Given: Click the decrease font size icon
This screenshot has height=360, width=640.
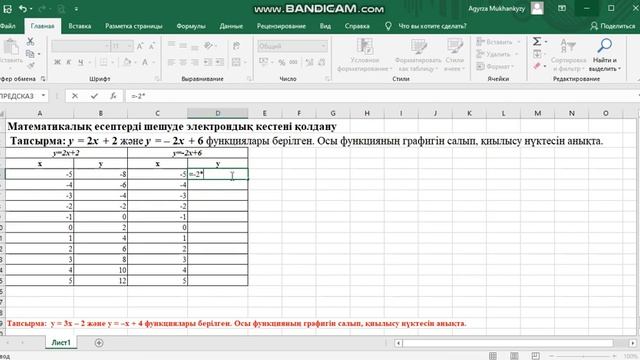Looking at the screenshot, I should [151, 46].
